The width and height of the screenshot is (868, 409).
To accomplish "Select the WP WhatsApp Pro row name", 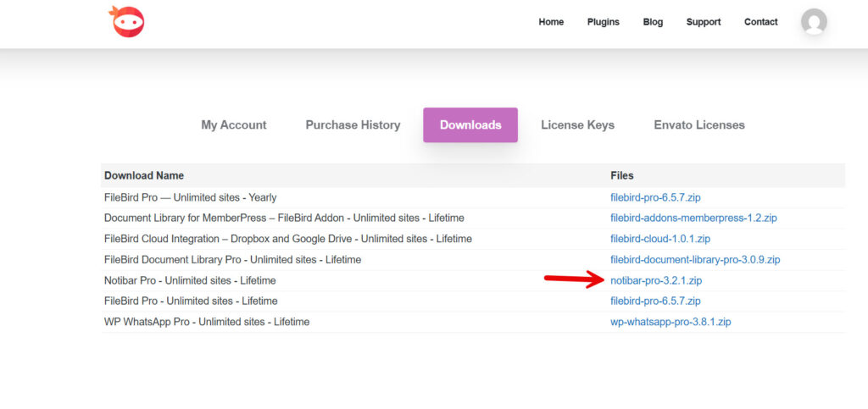I will point(207,322).
